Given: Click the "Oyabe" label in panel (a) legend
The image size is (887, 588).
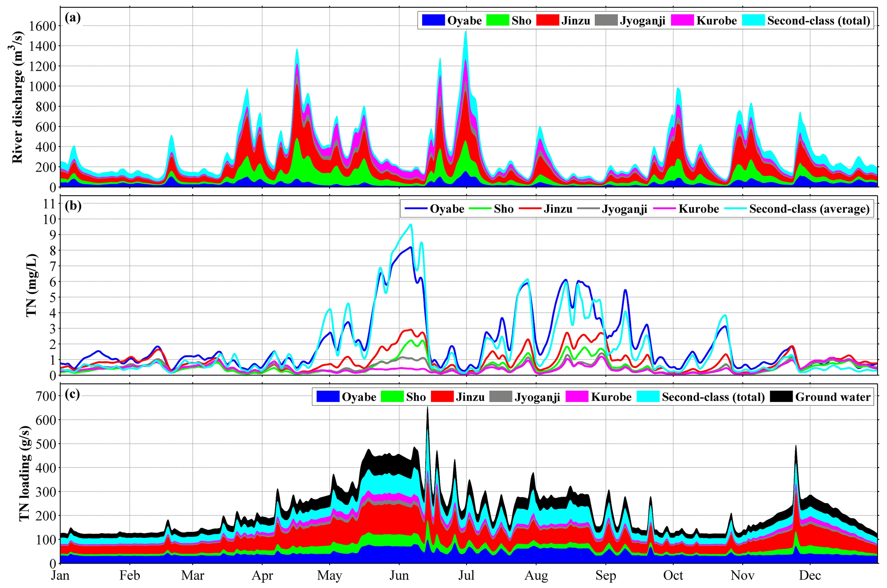Looking at the screenshot, I should point(465,21).
